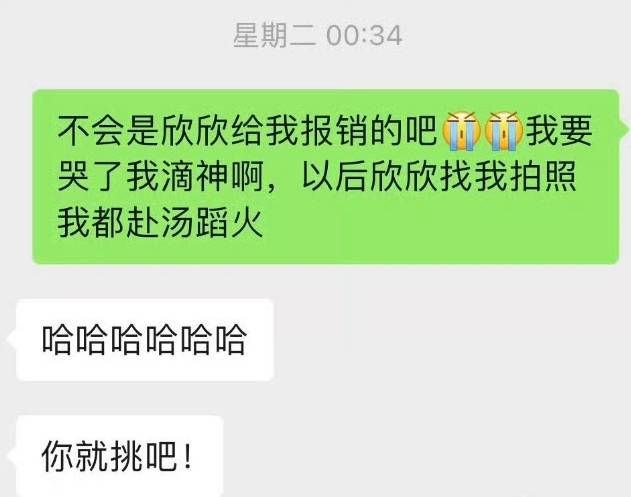Click the text 我要 after the emojis

tap(559, 131)
